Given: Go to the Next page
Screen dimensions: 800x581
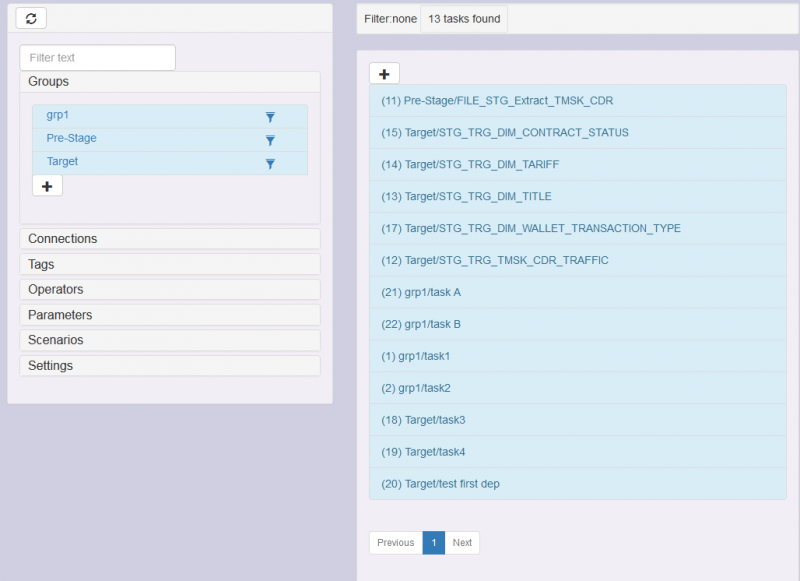Looking at the screenshot, I should 462,543.
